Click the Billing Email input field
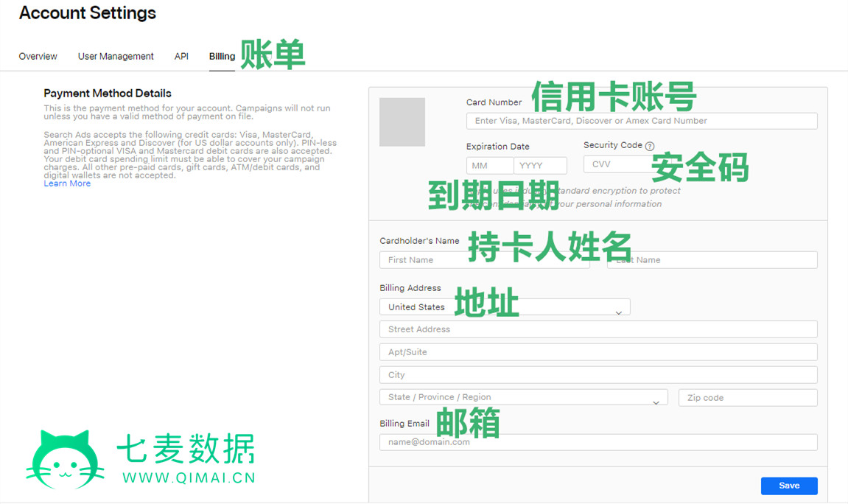The width and height of the screenshot is (848, 504). pos(598,442)
